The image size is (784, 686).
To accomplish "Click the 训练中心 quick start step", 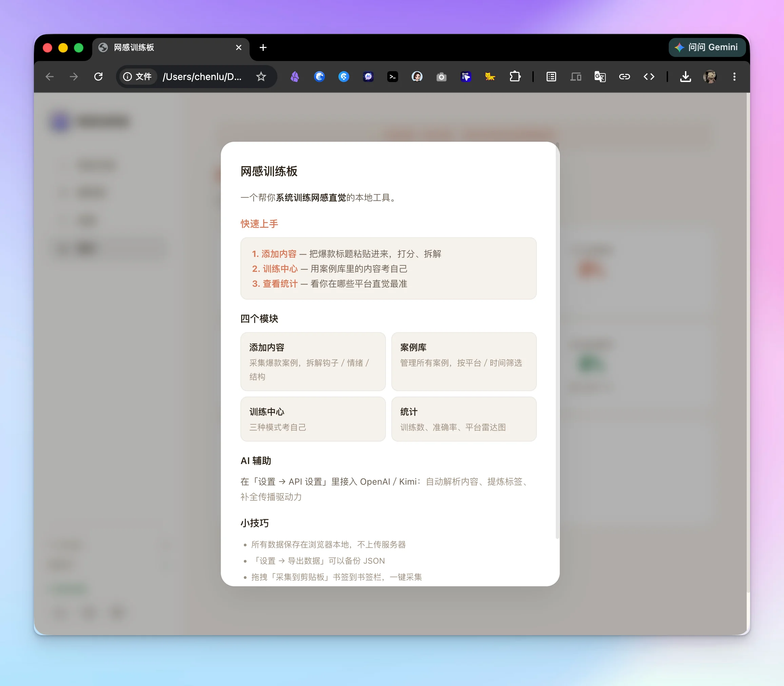I will [x=275, y=269].
